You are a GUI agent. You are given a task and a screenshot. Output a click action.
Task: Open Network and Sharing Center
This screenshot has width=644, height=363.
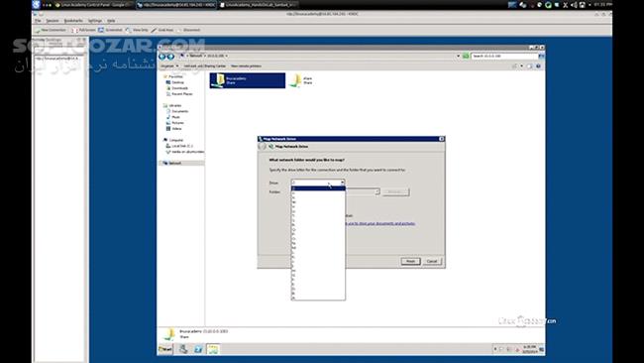[204, 66]
